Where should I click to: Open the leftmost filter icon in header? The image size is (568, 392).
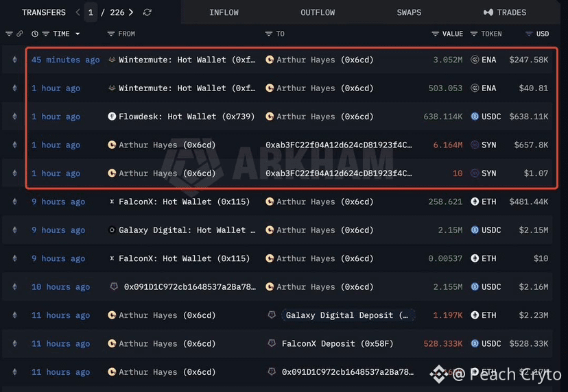tap(9, 34)
